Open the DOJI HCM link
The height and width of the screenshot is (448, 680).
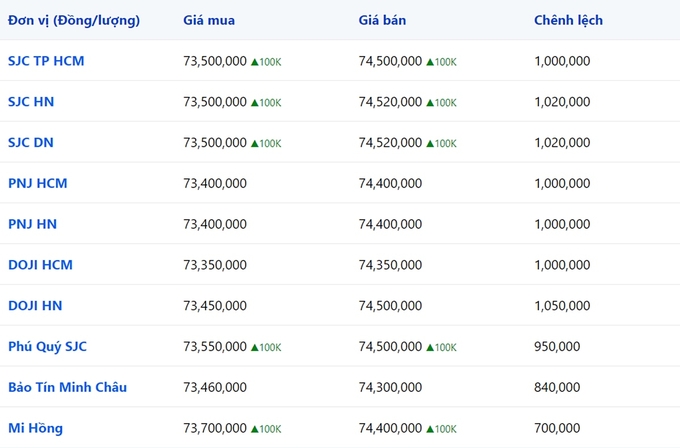(40, 265)
